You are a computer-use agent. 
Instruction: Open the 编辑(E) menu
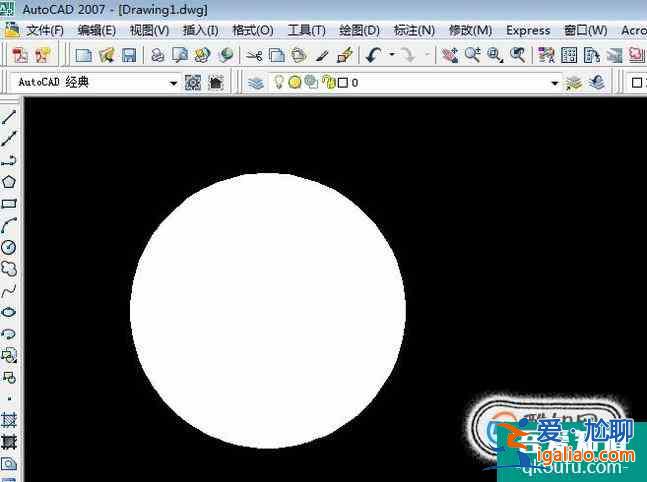97,31
